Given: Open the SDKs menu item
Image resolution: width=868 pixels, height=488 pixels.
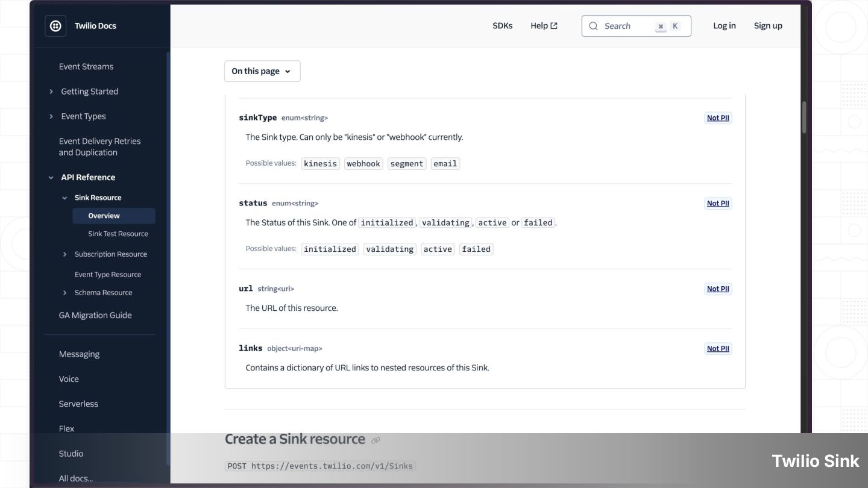Looking at the screenshot, I should tap(502, 26).
